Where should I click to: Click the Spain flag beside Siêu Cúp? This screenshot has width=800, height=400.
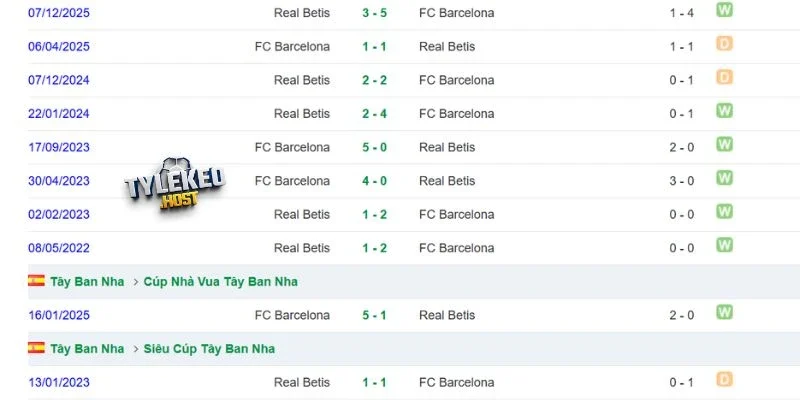tap(36, 348)
